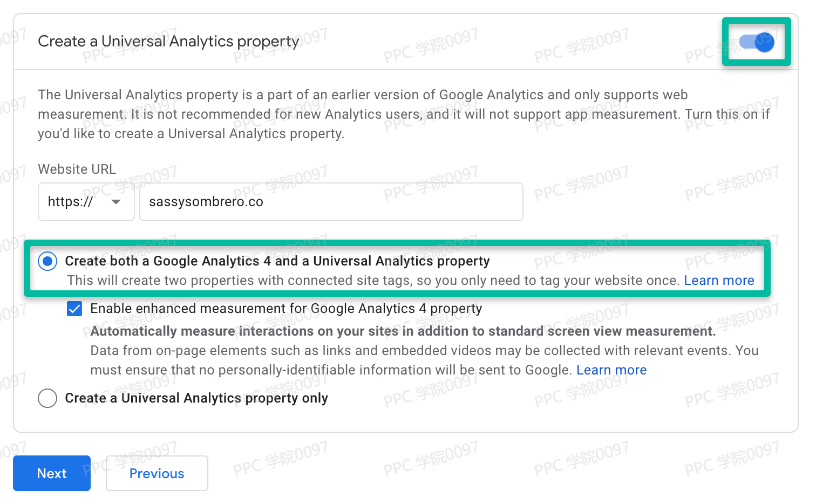Click the 'Create both a Google Analytics 4' label
Viewport: 816px width, 504px height.
click(x=277, y=261)
